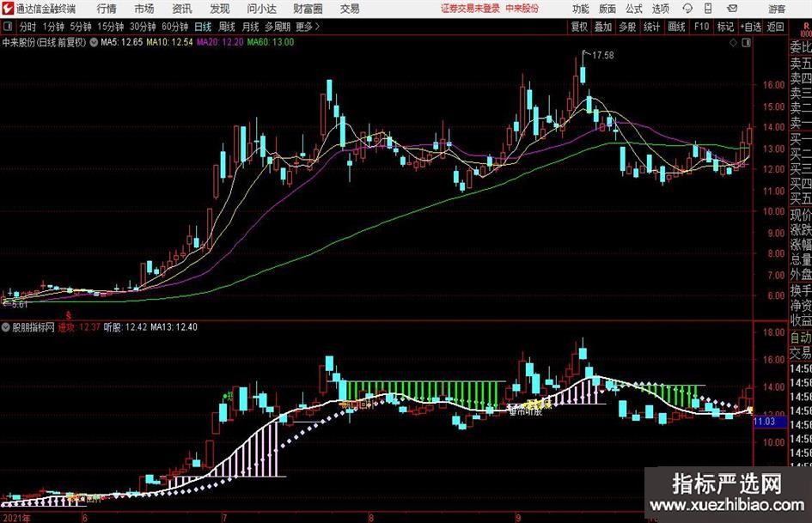Expand the main chart indicator dropdown arrow
The width and height of the screenshot is (812, 523).
coord(94,42)
